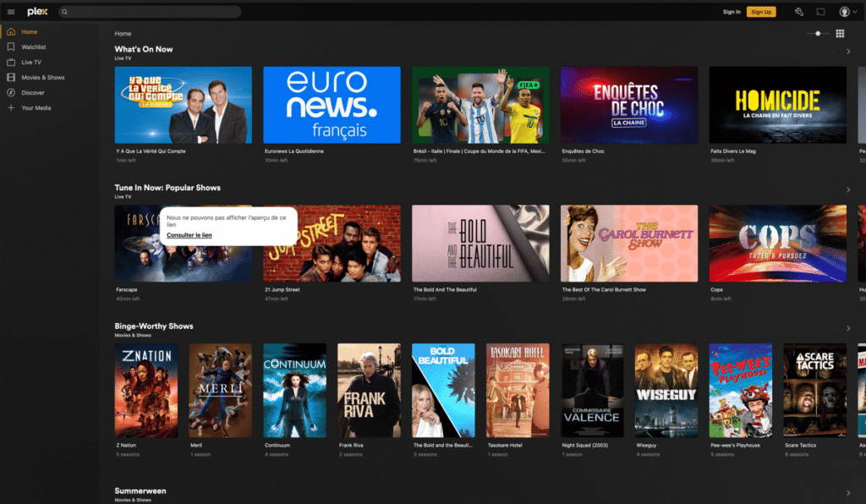The image size is (866, 504).
Task: Open the Commissaire Valence poster
Action: pos(592,391)
